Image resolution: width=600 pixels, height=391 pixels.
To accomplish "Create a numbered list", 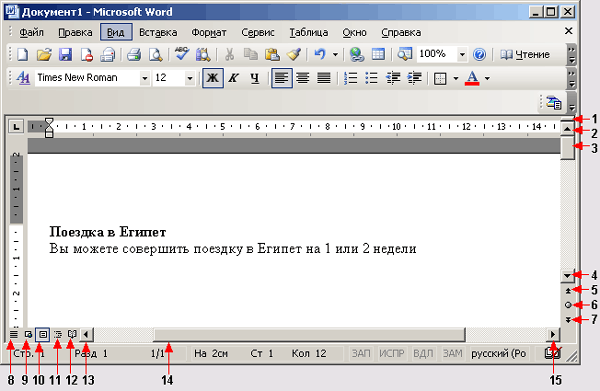I will [351, 78].
